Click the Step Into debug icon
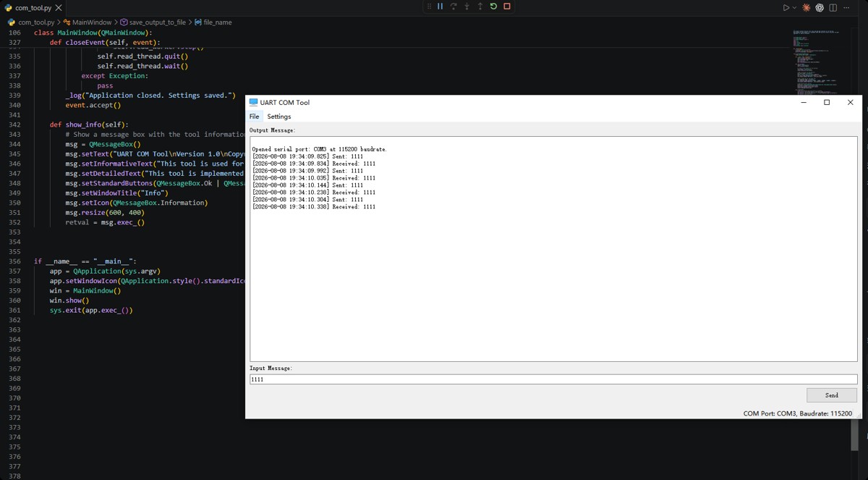The width and height of the screenshot is (868, 480). (x=467, y=7)
